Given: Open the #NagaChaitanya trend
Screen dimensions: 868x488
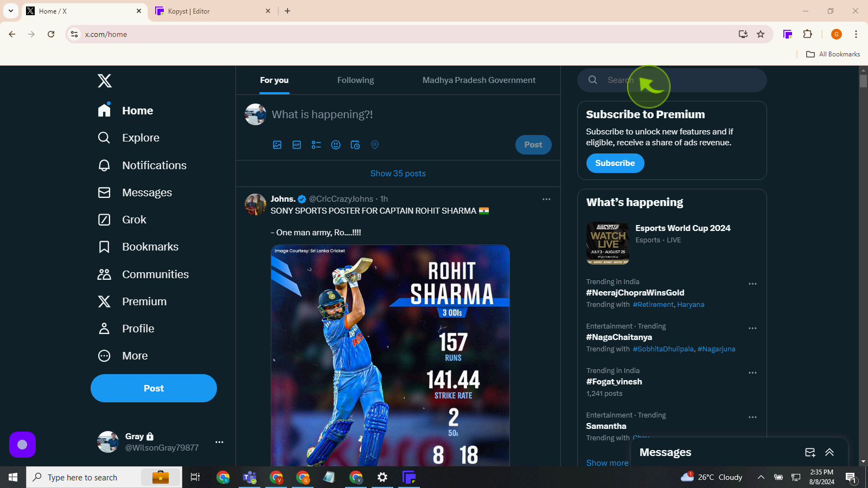Looking at the screenshot, I should [619, 337].
